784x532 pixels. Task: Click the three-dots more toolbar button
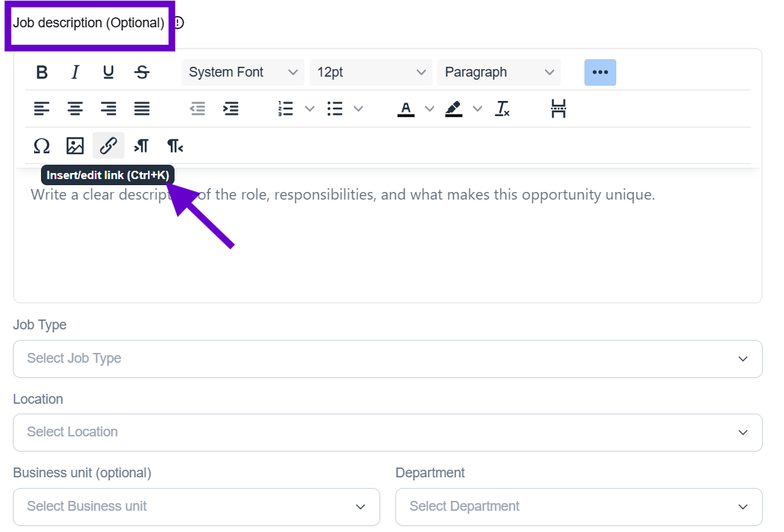point(600,72)
